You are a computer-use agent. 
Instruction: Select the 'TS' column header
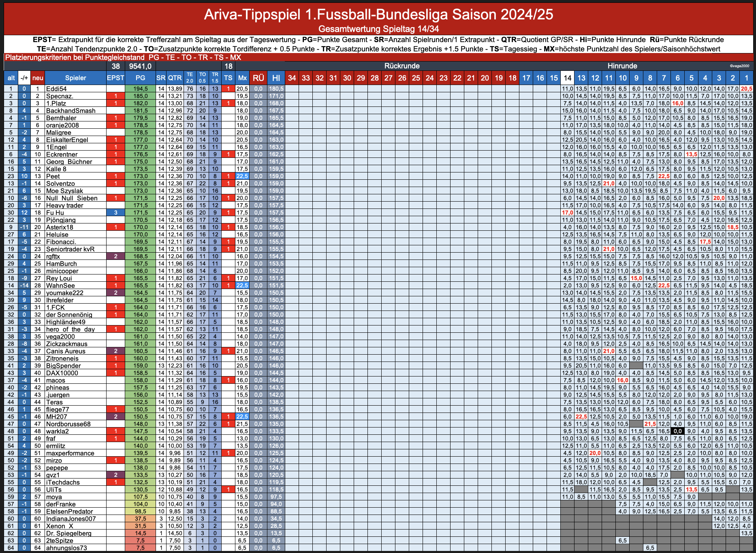point(229,78)
